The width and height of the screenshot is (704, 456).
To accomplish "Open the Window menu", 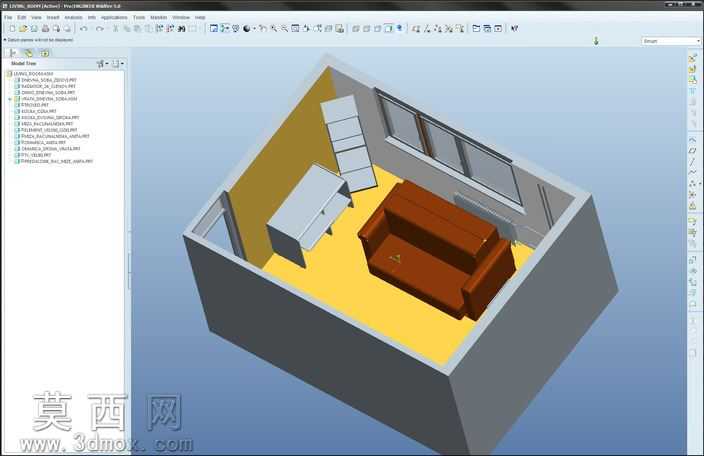I will point(181,18).
